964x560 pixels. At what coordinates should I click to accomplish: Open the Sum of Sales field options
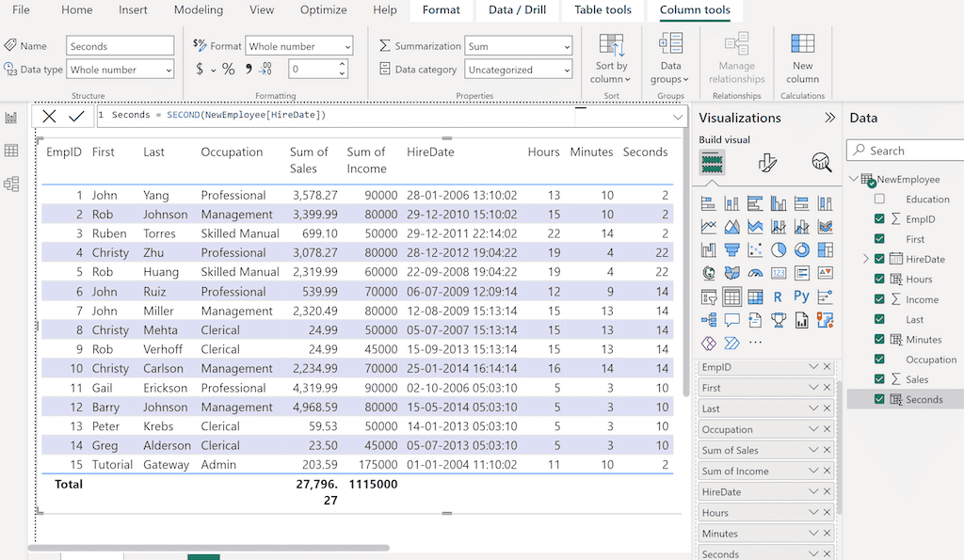[814, 450]
